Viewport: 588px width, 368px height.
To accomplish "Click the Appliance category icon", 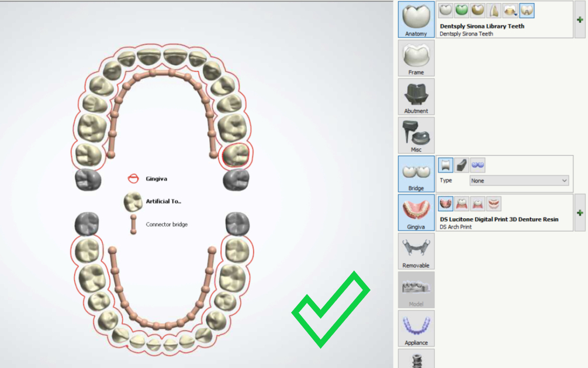I will (416, 328).
